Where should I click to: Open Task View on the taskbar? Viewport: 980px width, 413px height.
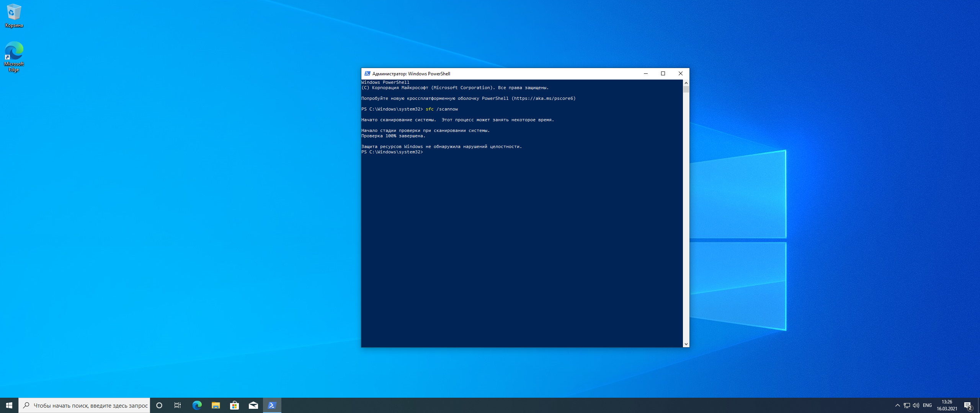(178, 405)
